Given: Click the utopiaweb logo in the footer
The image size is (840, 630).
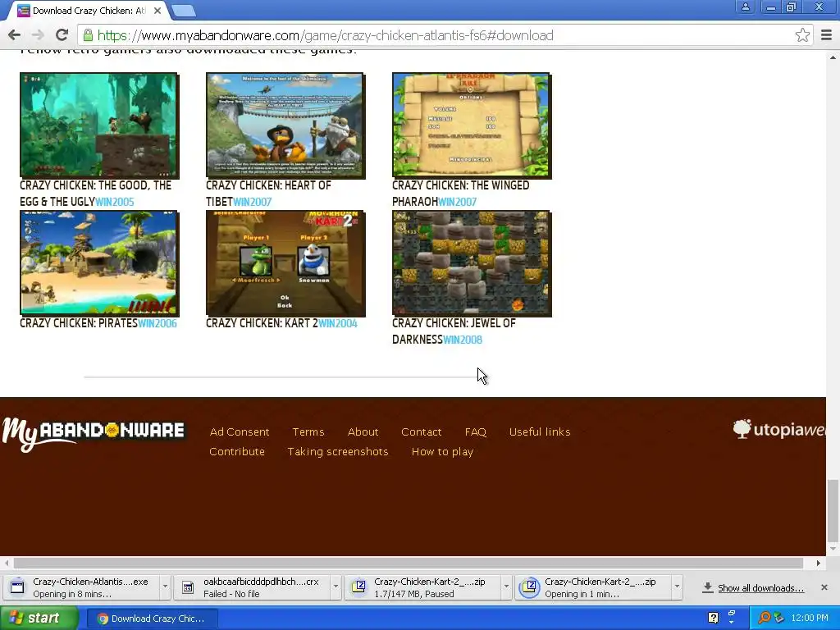Looking at the screenshot, I should point(779,429).
